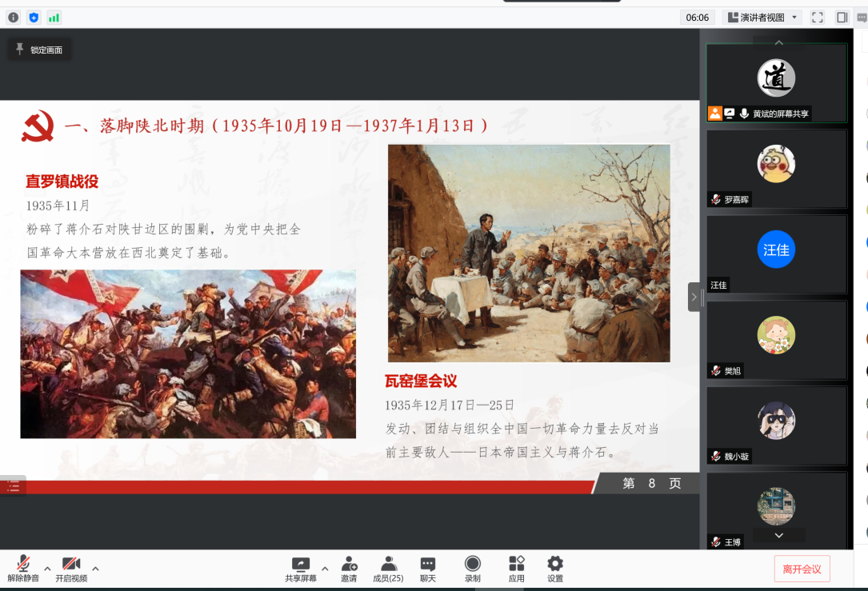Unmute the microphone (解除静音)

click(x=23, y=568)
